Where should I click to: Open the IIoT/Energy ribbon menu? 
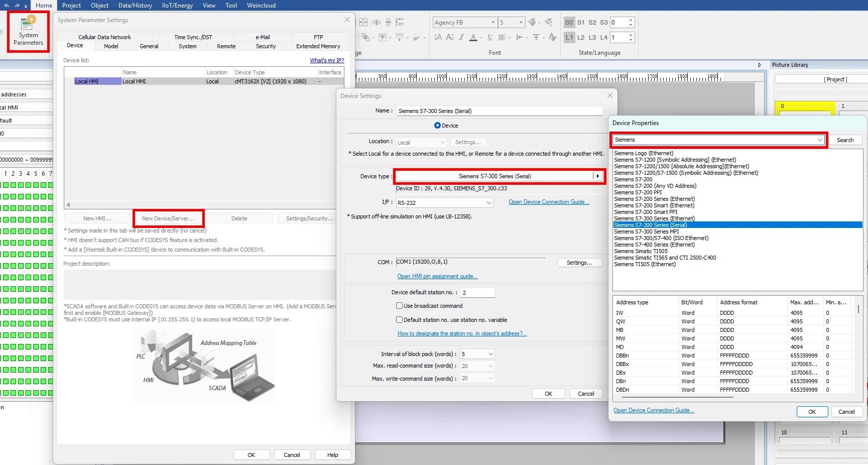pos(177,6)
